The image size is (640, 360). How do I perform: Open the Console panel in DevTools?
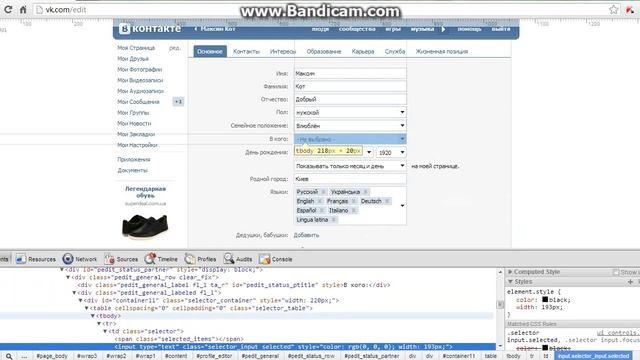coord(276,259)
